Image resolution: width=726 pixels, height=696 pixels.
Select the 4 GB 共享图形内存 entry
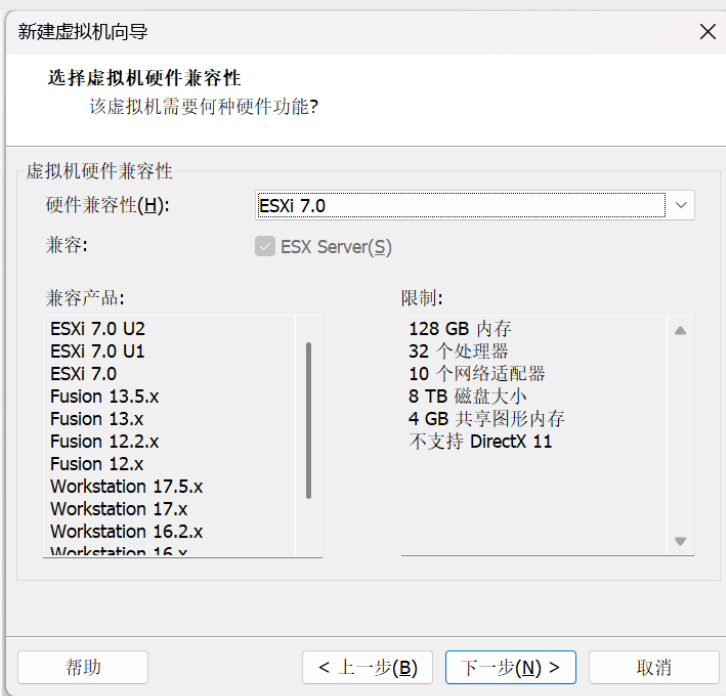pos(486,419)
